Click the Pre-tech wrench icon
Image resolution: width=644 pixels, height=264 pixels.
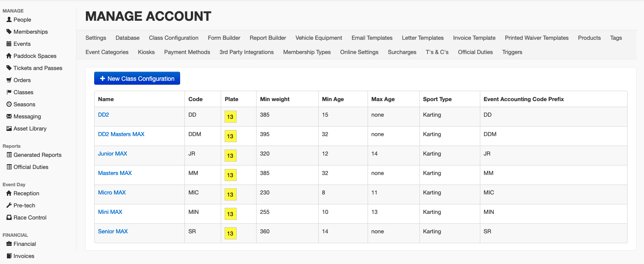point(9,206)
